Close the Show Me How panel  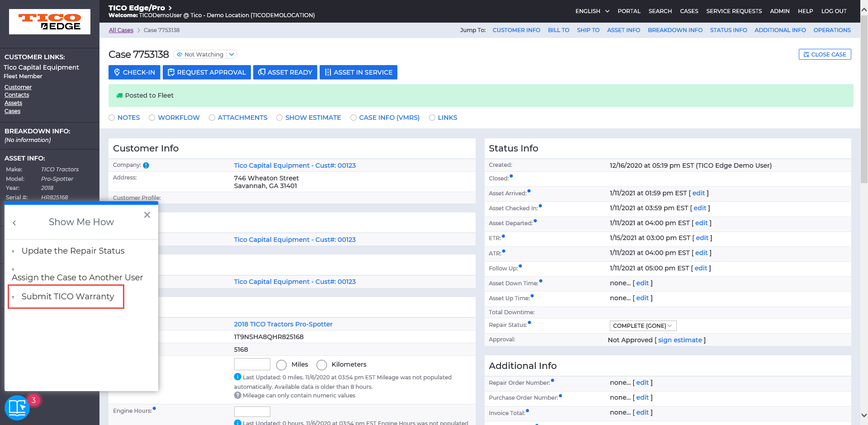click(147, 215)
